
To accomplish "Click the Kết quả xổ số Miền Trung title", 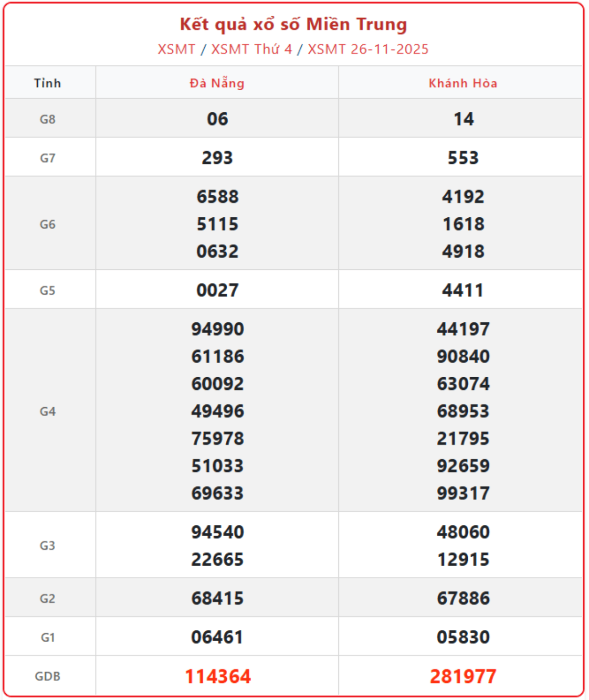I will [294, 25].
